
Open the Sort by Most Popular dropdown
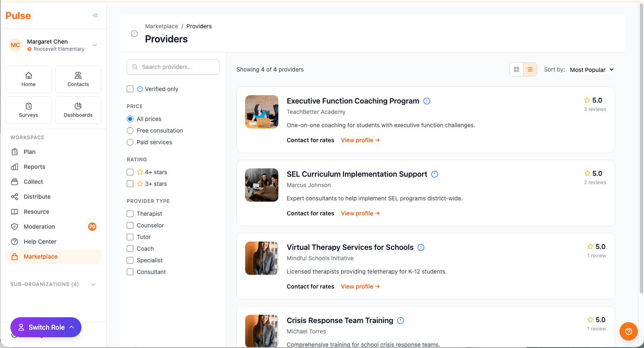(592, 69)
